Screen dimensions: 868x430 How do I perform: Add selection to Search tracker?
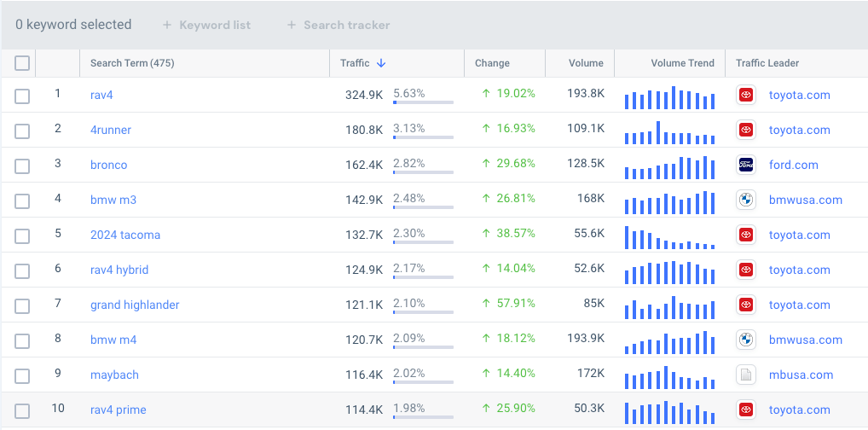[339, 25]
